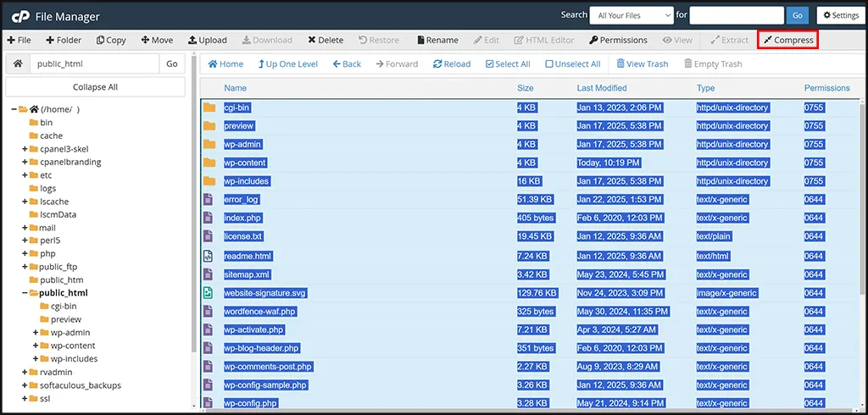Image resolution: width=868 pixels, height=415 pixels.
Task: Click the readme.html file icon
Action: click(209, 256)
